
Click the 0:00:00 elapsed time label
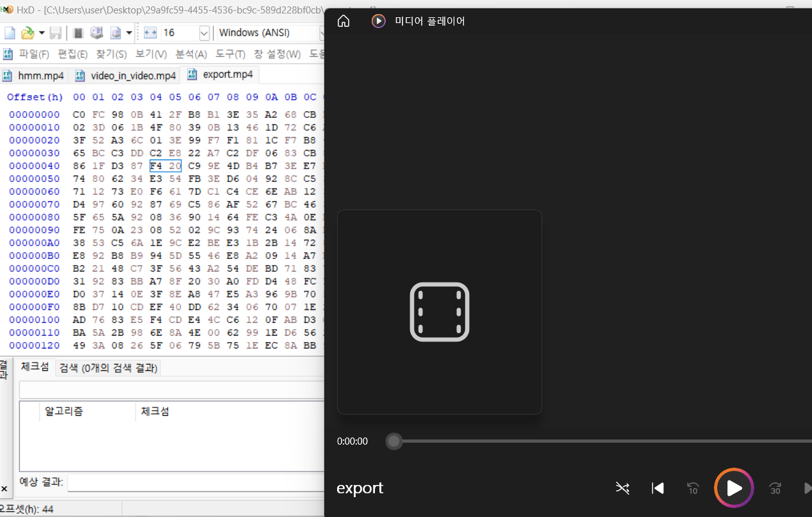point(352,441)
